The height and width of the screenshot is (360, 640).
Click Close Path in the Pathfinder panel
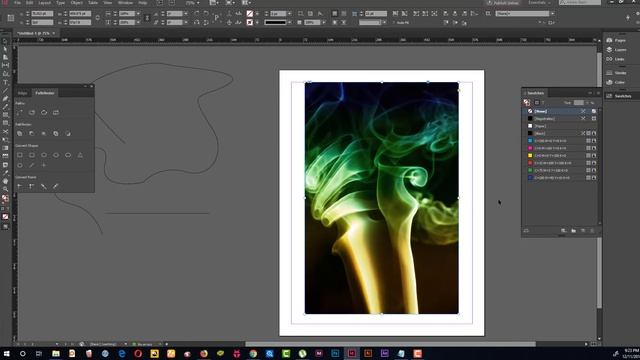click(44, 112)
